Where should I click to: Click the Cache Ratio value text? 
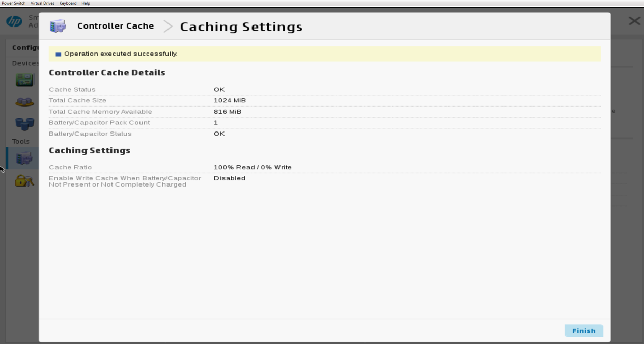click(x=253, y=167)
